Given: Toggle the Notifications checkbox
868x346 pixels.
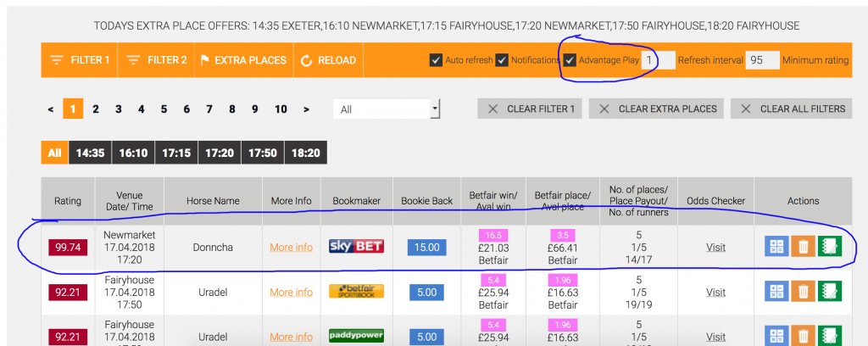Looking at the screenshot, I should 502,60.
